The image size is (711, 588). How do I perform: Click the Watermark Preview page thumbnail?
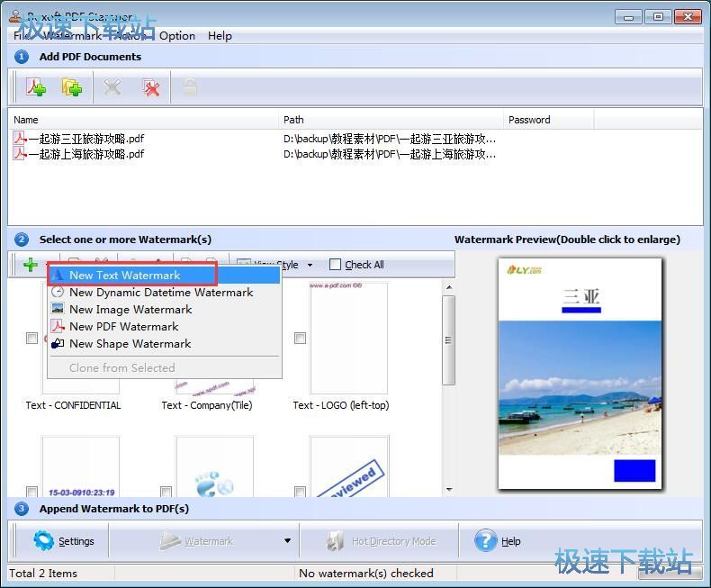[x=580, y=374]
